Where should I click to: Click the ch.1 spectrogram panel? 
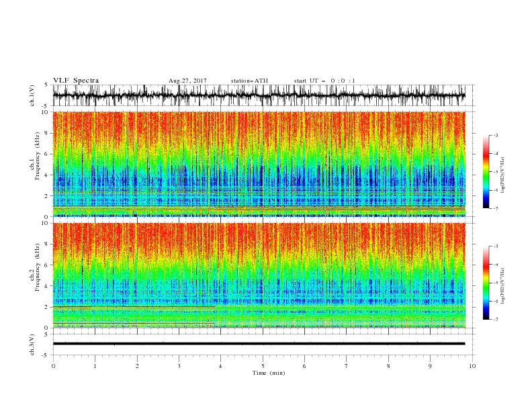click(259, 164)
